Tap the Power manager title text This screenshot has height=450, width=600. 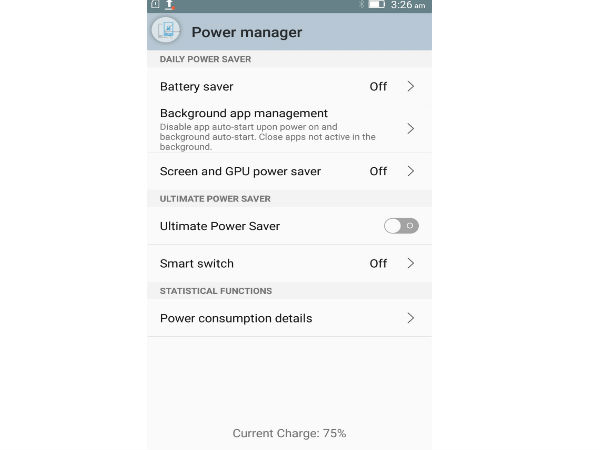[x=246, y=32]
